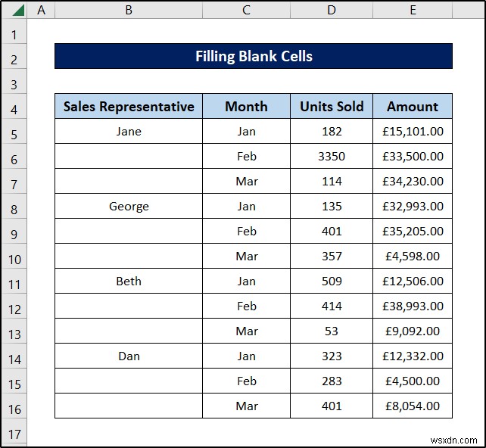Viewport: 486px width, 448px height.
Task: Select the cell with Dan
Action: coord(129,356)
